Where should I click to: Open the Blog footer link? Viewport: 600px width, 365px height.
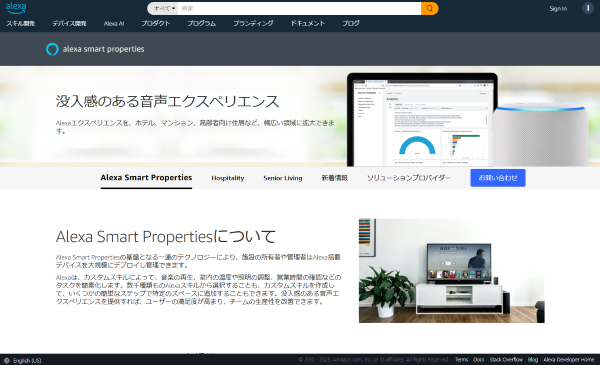(x=533, y=360)
